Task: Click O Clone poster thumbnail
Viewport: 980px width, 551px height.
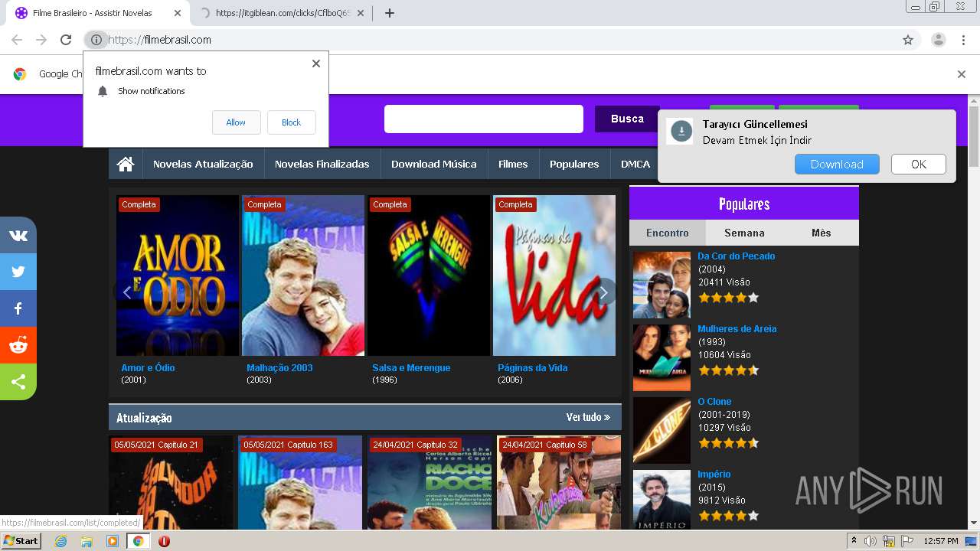Action: pos(661,430)
